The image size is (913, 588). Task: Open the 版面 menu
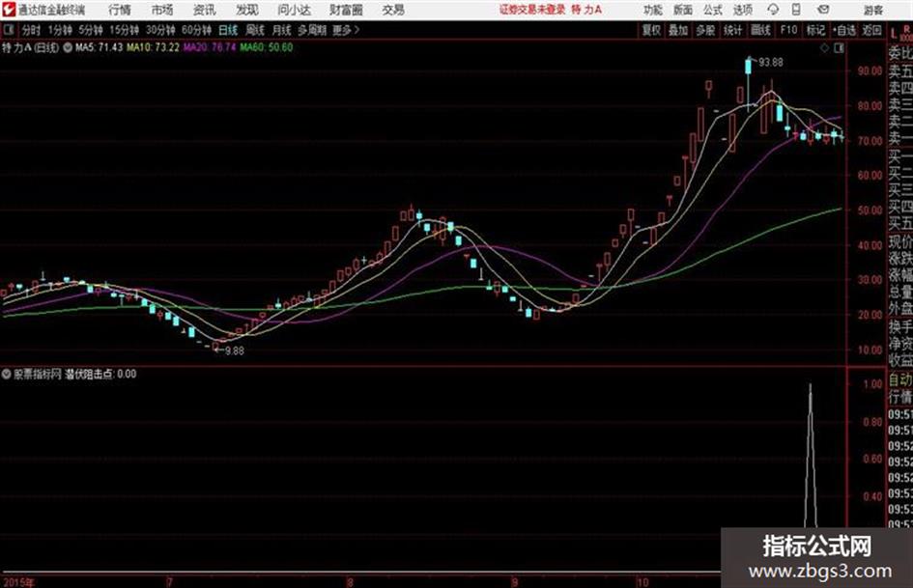tap(683, 10)
